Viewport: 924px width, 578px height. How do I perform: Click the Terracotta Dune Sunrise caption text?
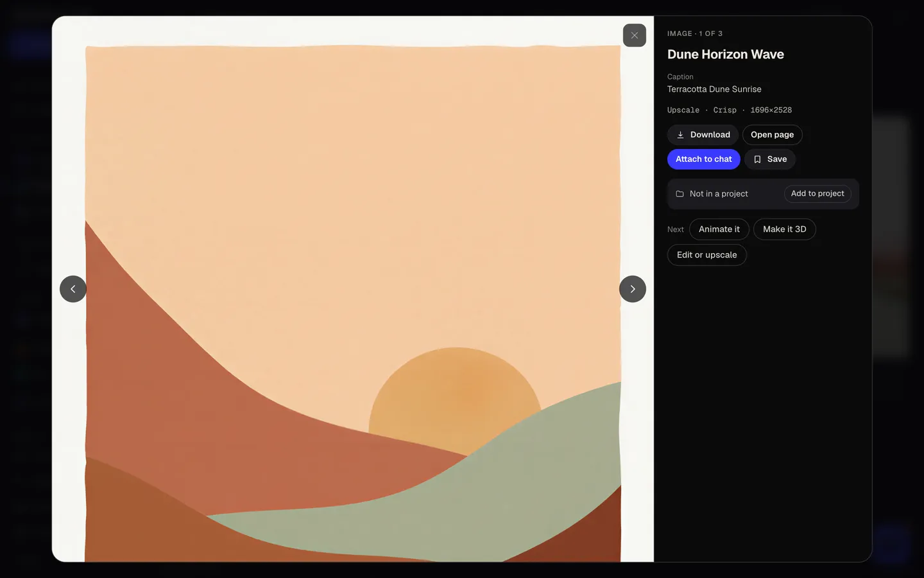[714, 89]
